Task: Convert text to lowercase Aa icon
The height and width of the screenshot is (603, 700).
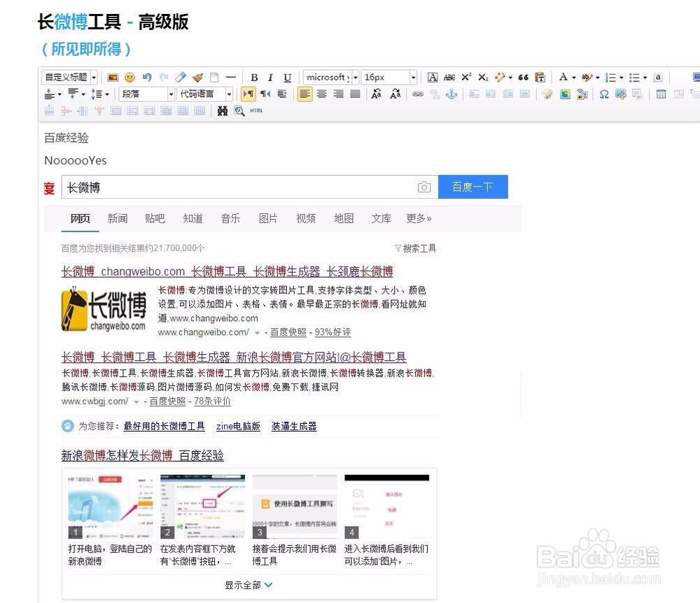Action: [395, 94]
